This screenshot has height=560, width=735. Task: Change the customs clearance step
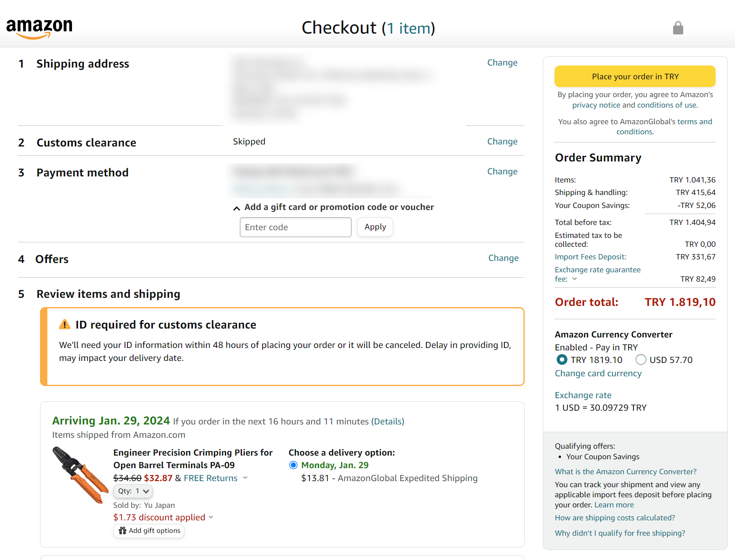(x=502, y=142)
